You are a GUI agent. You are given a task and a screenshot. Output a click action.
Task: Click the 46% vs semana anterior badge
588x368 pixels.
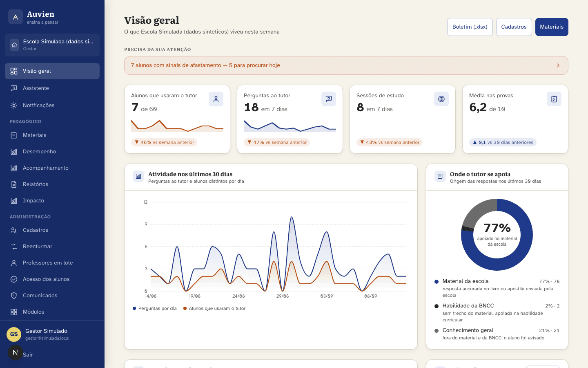coord(164,142)
